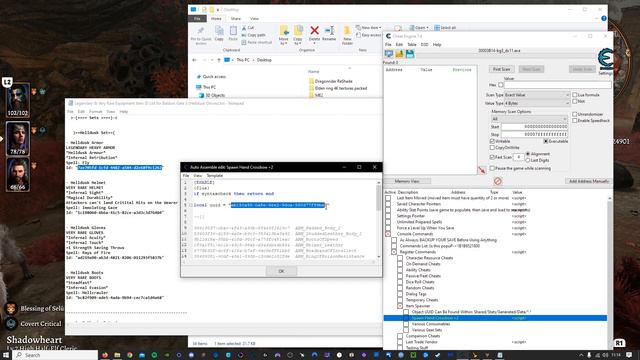640x360 pixels.
Task: Open Cheat Engine Help menu
Action: (x=437, y=44)
